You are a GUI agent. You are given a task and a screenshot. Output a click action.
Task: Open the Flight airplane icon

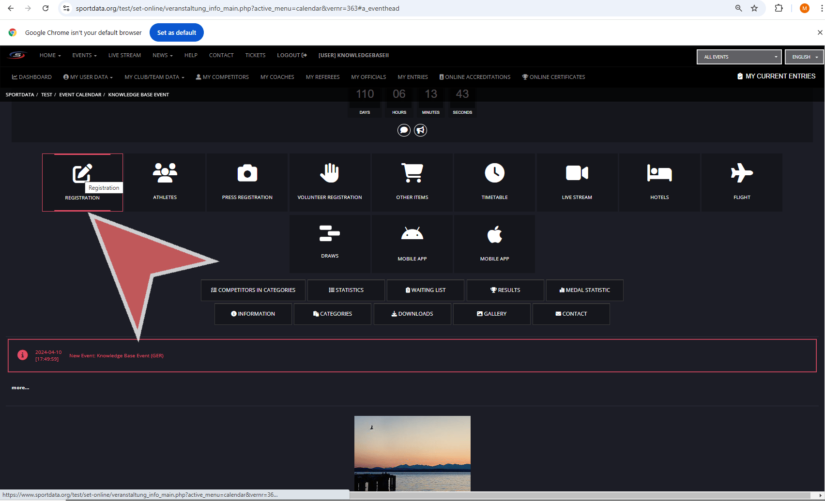[741, 173]
